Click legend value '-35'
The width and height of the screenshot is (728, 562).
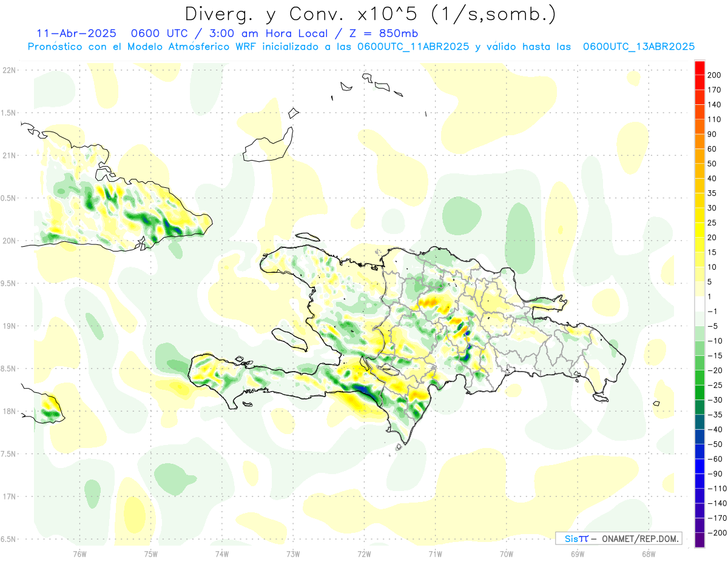click(715, 415)
